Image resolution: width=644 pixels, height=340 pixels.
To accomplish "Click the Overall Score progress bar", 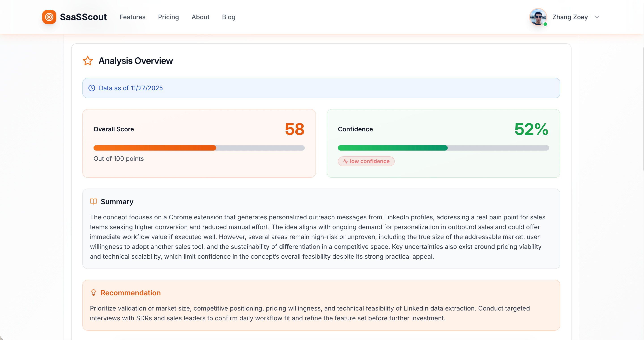I will tap(199, 148).
